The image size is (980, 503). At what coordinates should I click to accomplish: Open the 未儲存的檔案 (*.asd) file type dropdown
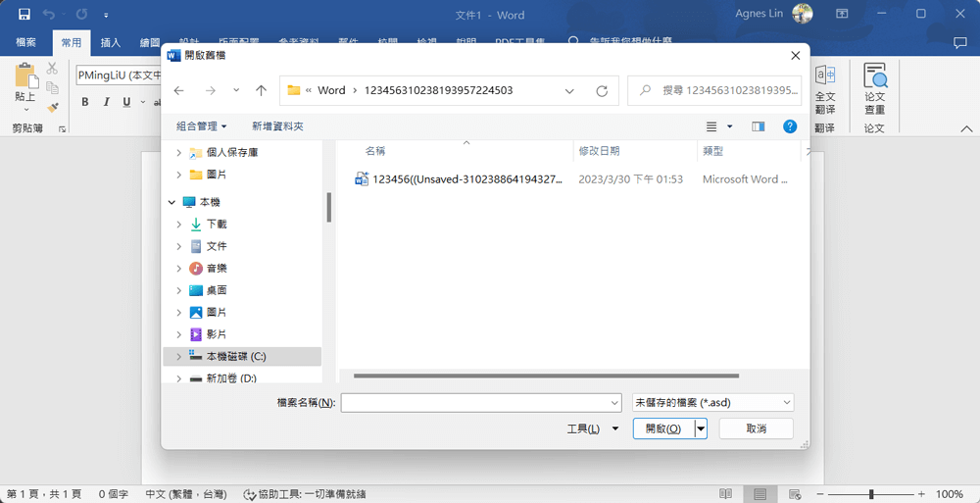tap(713, 403)
